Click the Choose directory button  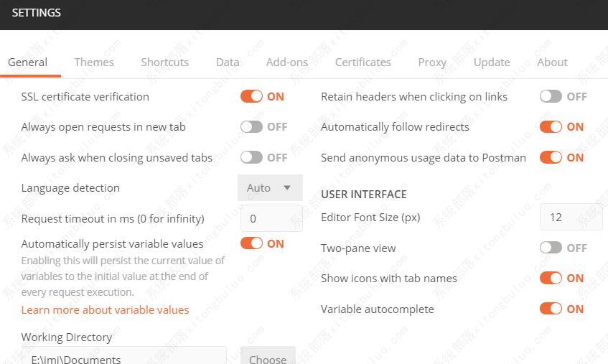coord(268,355)
